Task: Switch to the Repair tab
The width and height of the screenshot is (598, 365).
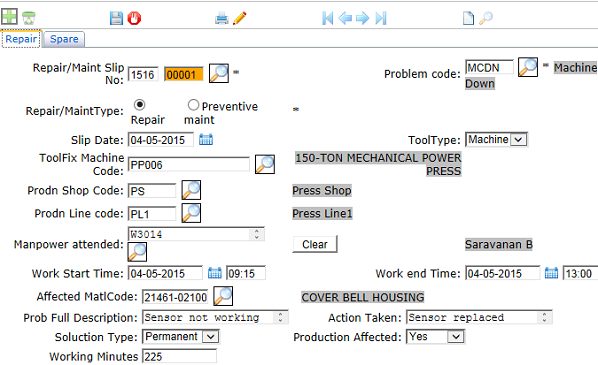Action: pos(21,39)
